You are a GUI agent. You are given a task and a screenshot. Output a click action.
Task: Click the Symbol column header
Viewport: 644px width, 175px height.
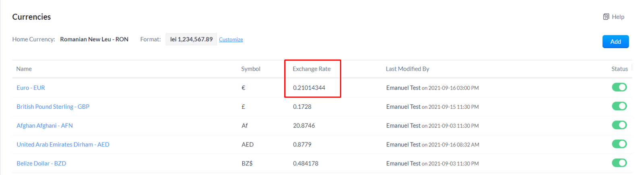pos(251,69)
